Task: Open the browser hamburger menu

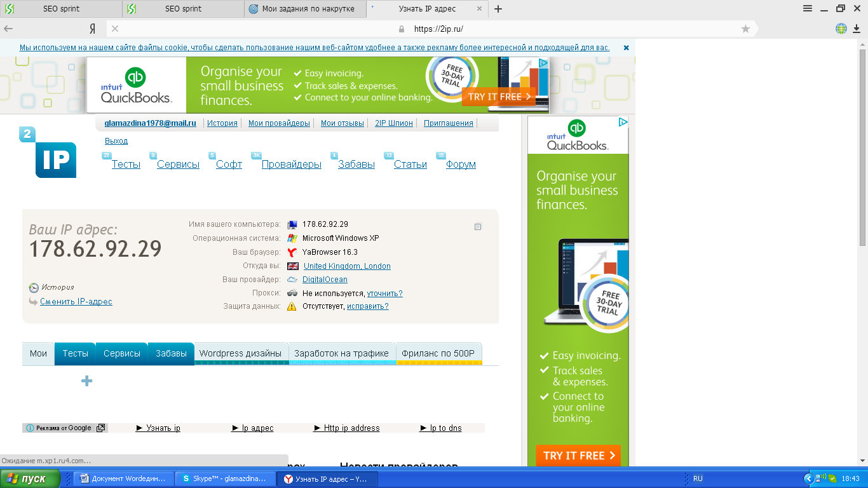Action: tap(808, 8)
